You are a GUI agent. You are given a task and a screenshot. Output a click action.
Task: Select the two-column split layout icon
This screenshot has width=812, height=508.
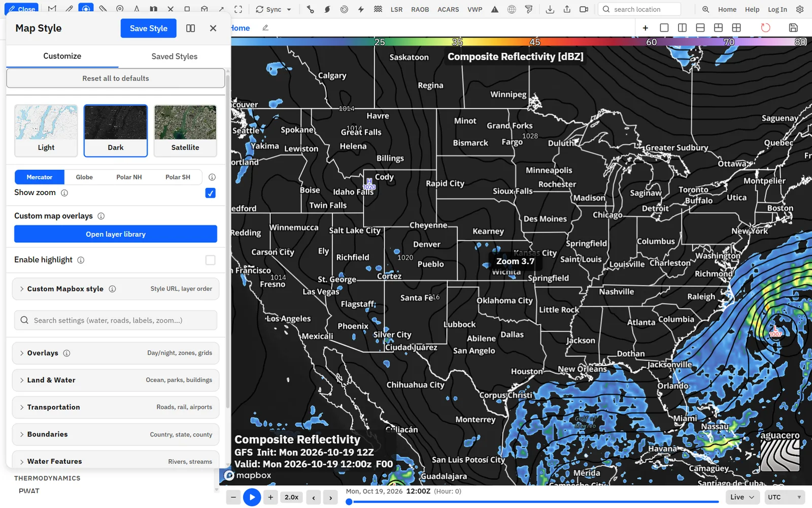(682, 27)
